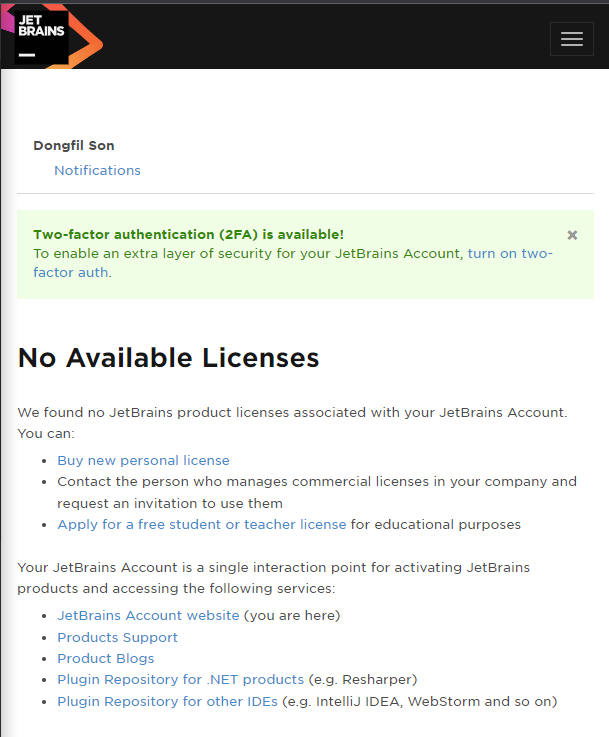Viewport: 609px width, 737px height.
Task: Click the '(e.g. IntelliJ IDEA, WebStorm and so on)' text
Action: click(420, 701)
